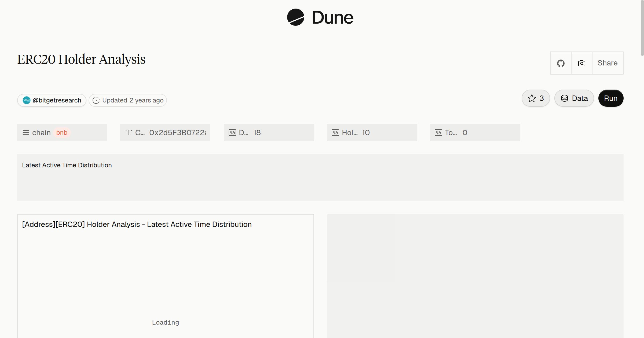Click the clock icon beside Updated

(x=96, y=100)
